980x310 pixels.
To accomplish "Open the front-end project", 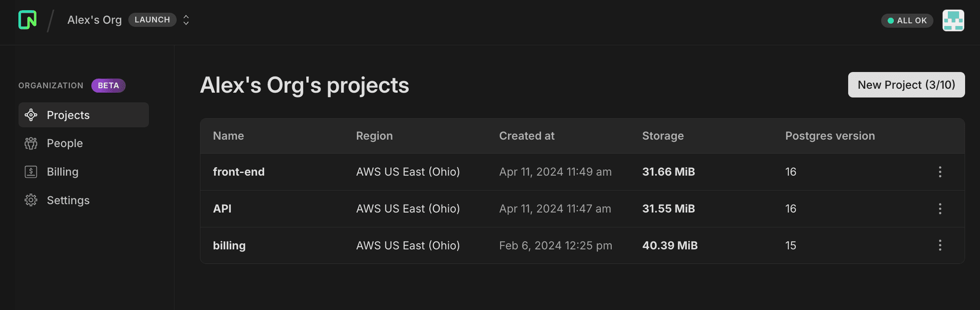I will pyautogui.click(x=239, y=172).
